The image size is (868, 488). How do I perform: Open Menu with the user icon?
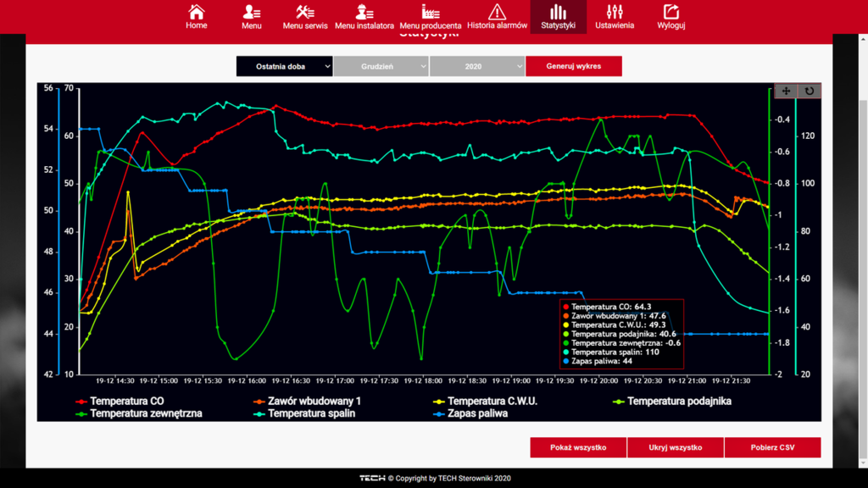click(252, 12)
